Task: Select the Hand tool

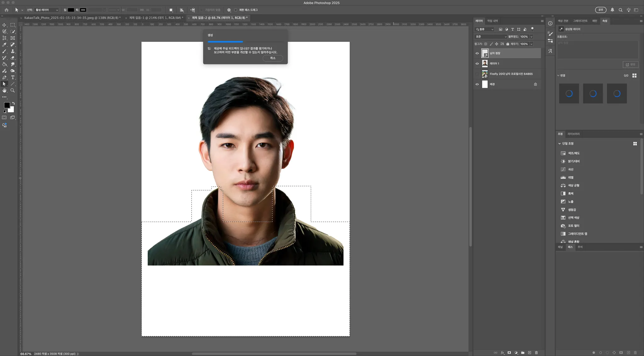Action: click(4, 91)
